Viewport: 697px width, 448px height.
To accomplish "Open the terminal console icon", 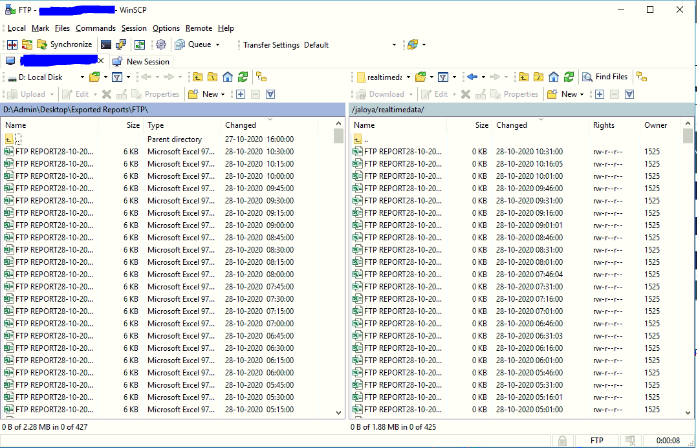I will 106,45.
